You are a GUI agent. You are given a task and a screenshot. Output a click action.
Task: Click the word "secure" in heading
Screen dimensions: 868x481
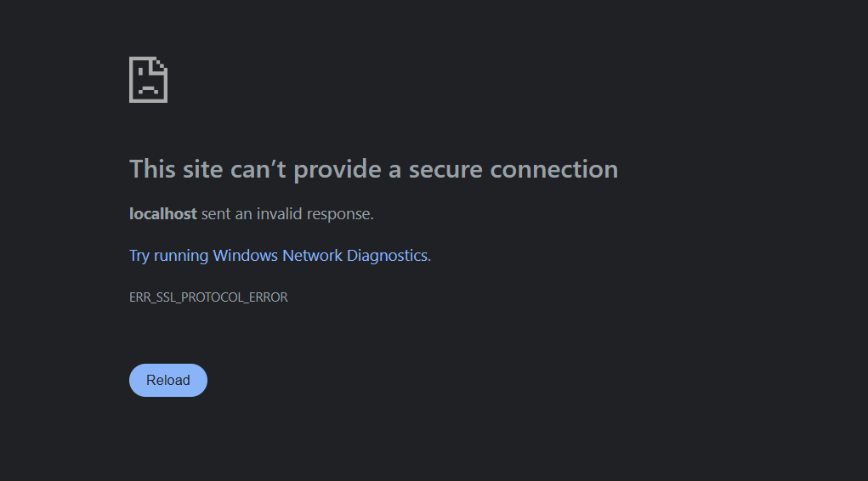click(445, 169)
